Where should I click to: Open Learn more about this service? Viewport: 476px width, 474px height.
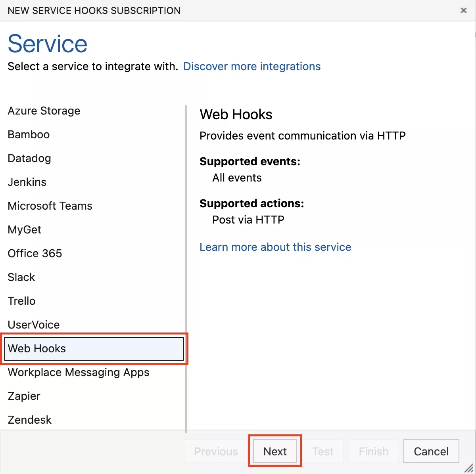(275, 247)
